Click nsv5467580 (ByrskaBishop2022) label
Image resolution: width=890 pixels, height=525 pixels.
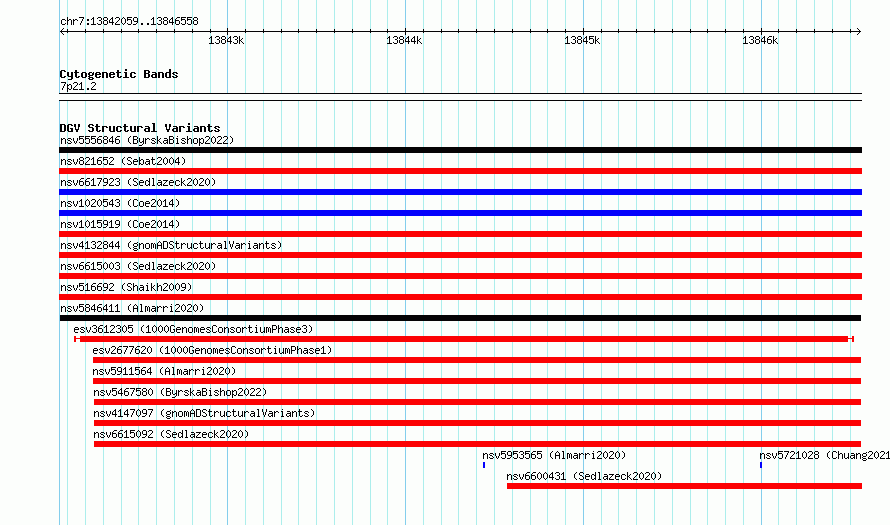click(180, 392)
